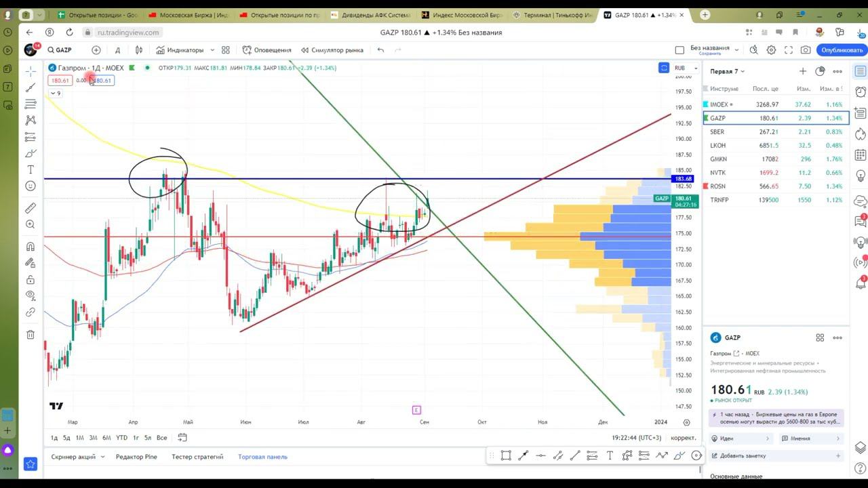
Task: Click the 19:22:44 (UTC+3) timezone selector
Action: 636,438
